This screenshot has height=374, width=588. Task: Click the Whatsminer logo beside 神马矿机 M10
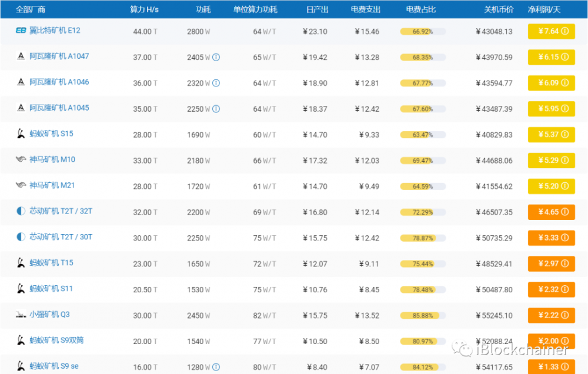coord(21,160)
